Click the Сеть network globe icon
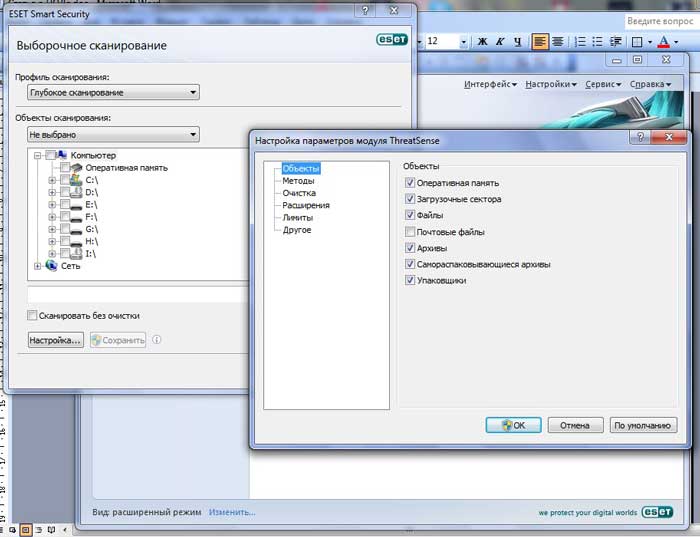This screenshot has height=537, width=700. pos(51,266)
